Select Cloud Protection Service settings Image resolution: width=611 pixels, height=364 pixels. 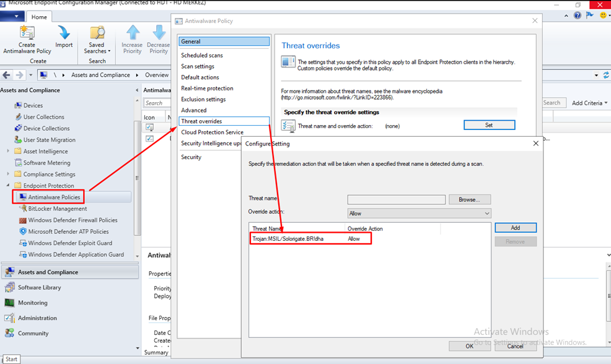tap(212, 132)
